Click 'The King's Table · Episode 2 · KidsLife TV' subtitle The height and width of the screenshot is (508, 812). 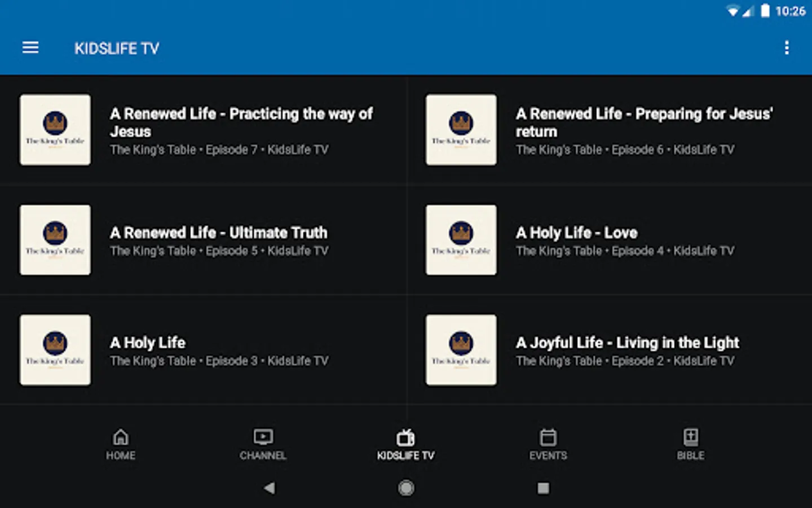coord(625,361)
